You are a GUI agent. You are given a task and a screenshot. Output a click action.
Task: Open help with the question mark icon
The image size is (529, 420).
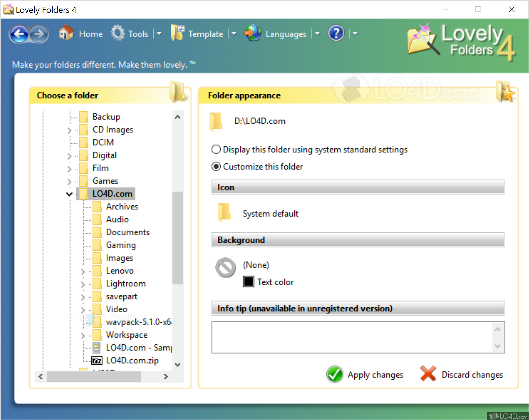coord(336,33)
